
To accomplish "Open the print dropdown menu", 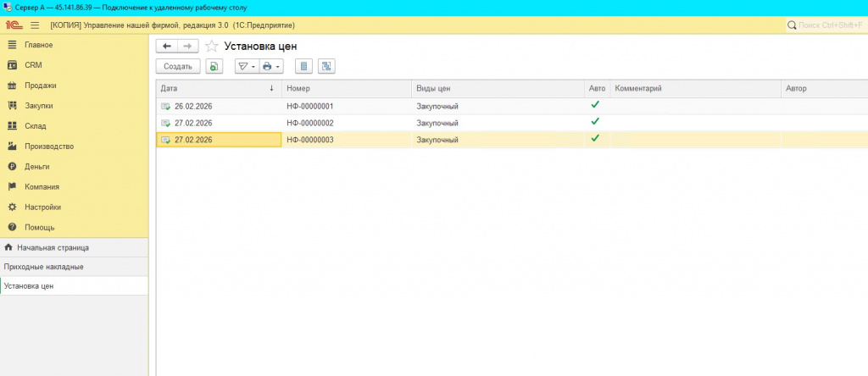I will click(x=271, y=66).
